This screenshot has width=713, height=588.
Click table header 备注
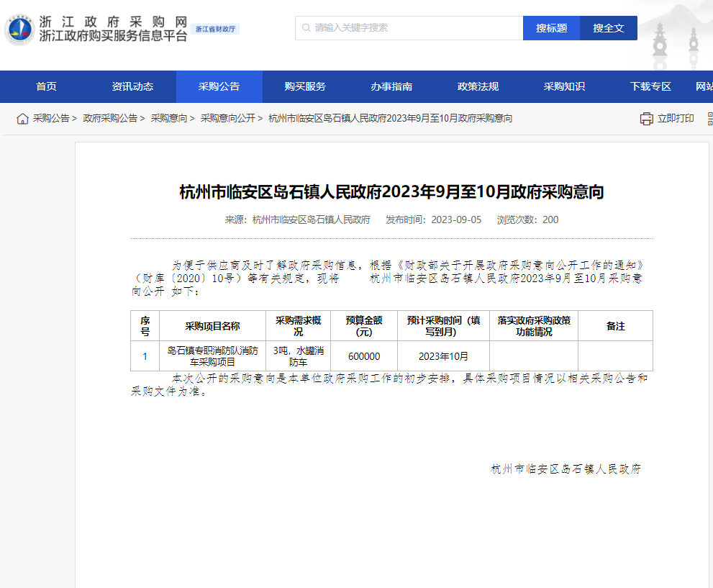point(615,326)
